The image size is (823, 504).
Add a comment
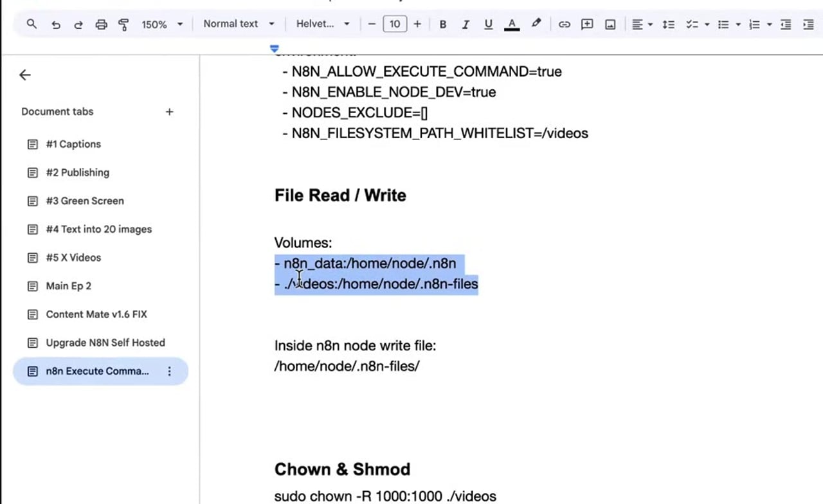(587, 24)
